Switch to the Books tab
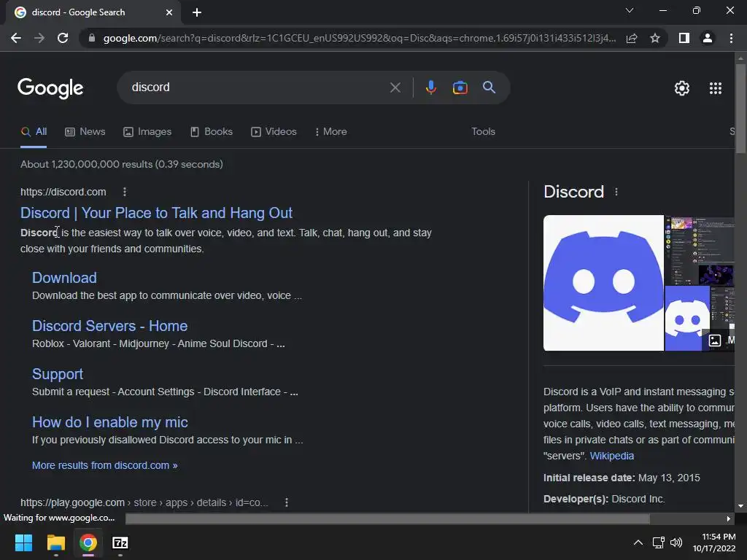 [211, 132]
